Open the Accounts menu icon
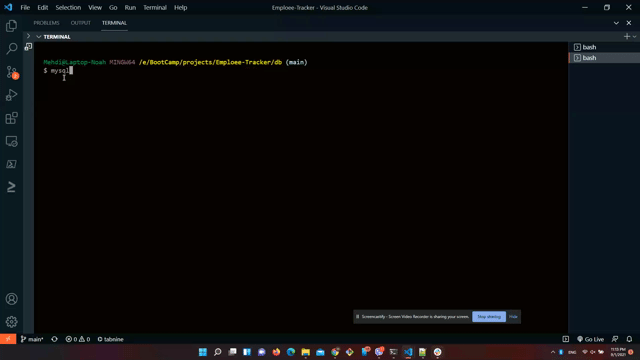The image size is (640, 360). pos(11,299)
